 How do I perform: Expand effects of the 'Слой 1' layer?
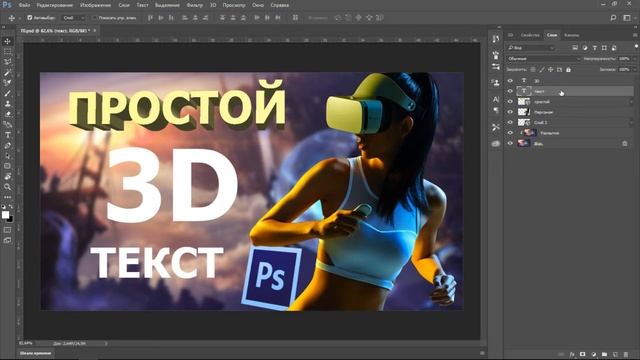coord(631,122)
